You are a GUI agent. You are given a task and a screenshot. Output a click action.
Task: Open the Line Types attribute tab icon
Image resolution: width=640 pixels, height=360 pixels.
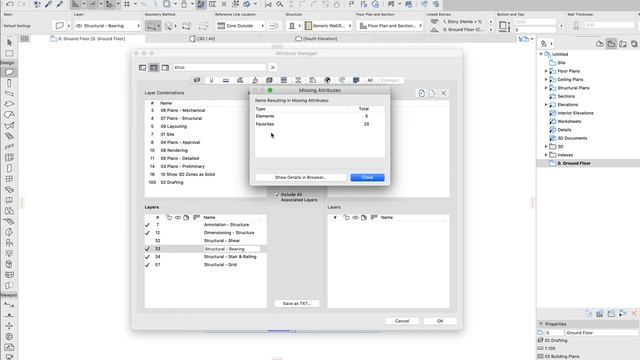coord(226,80)
